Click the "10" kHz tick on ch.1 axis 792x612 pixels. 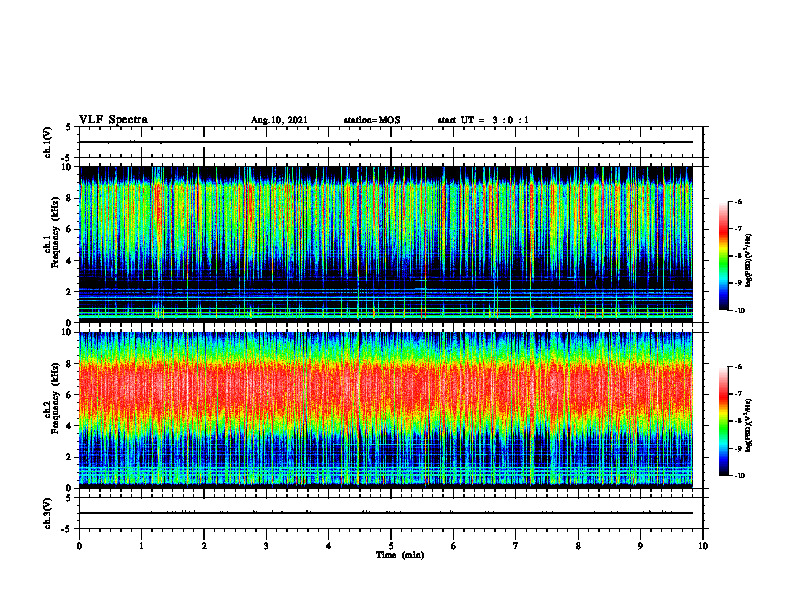(68, 167)
